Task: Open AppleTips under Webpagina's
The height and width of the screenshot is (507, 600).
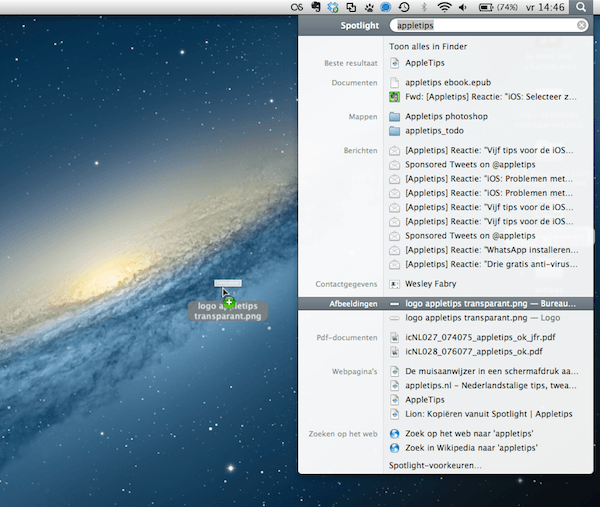Action: tap(425, 400)
